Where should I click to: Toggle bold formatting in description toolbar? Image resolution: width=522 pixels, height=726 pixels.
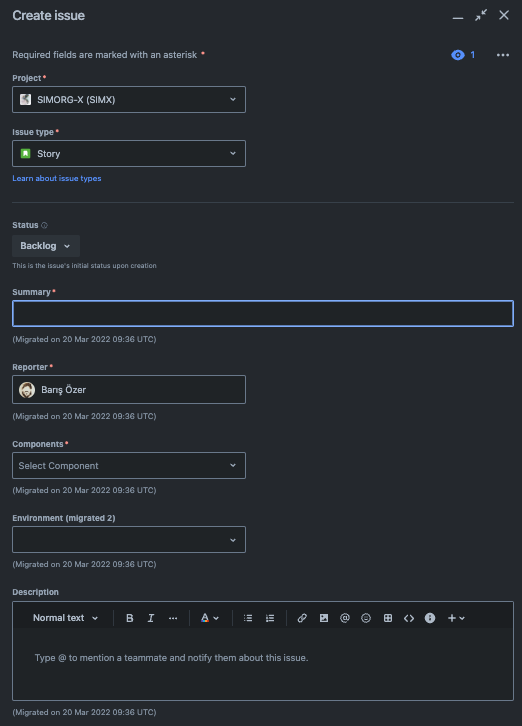tap(130, 618)
